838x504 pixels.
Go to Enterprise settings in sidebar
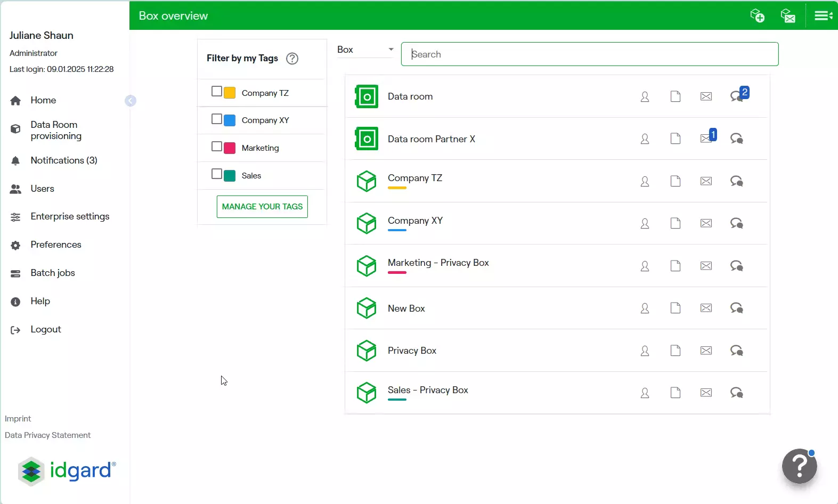tap(70, 216)
